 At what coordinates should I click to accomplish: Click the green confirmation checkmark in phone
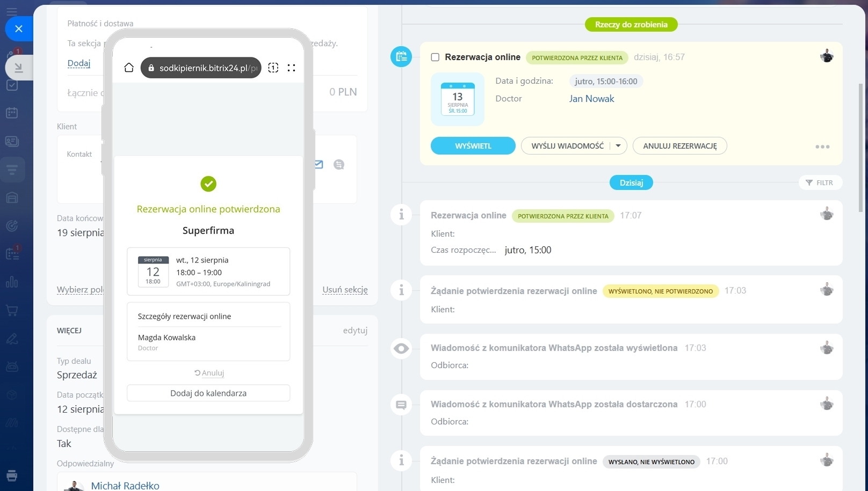208,184
